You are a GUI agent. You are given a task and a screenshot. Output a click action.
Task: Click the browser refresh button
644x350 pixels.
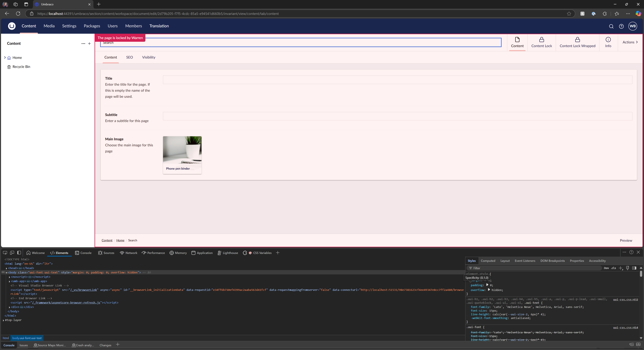18,13
